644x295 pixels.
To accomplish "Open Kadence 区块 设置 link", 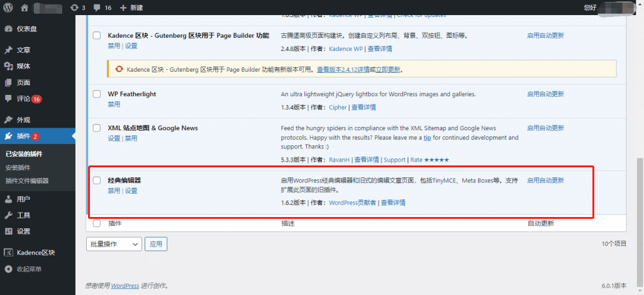I will 131,46.
